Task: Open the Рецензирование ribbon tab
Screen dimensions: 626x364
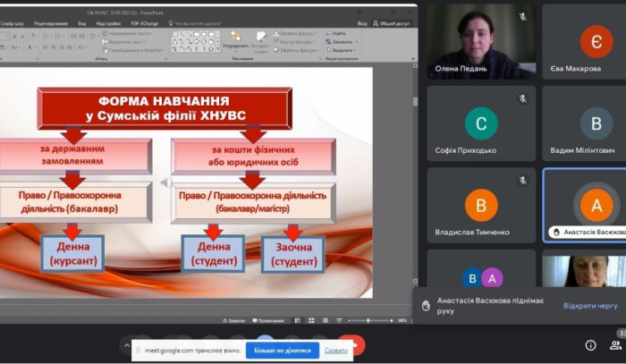Action: coord(50,23)
